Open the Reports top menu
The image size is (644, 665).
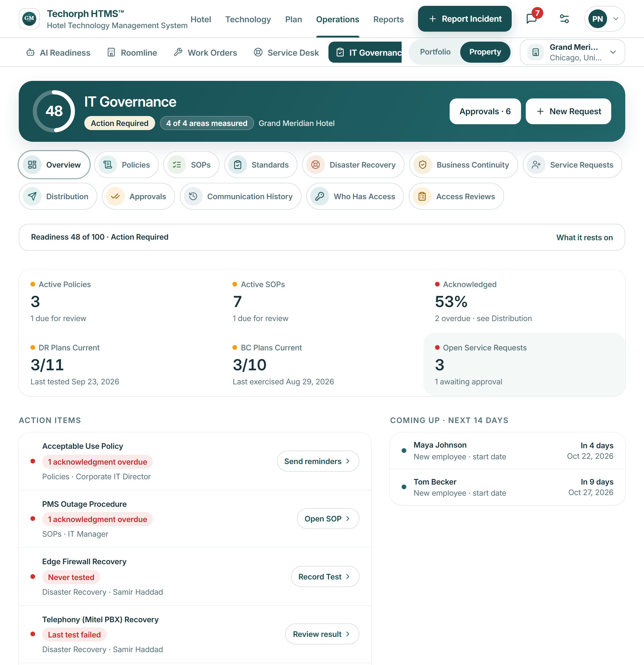click(388, 19)
